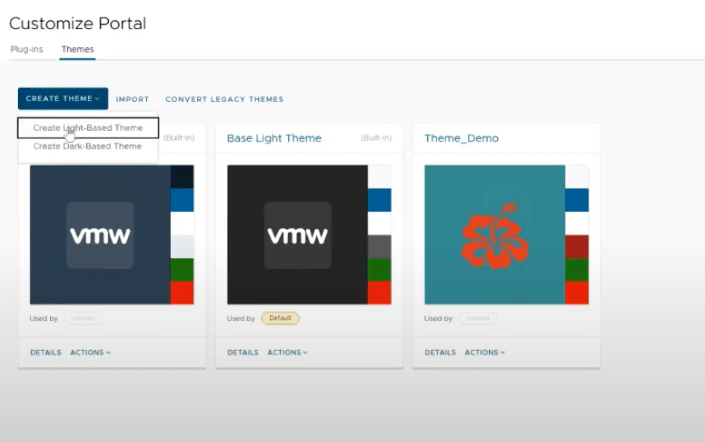Viewport: 705px width, 442px height.
Task: Click the gray color swatch in Base Light Theme
Action: [x=379, y=246]
